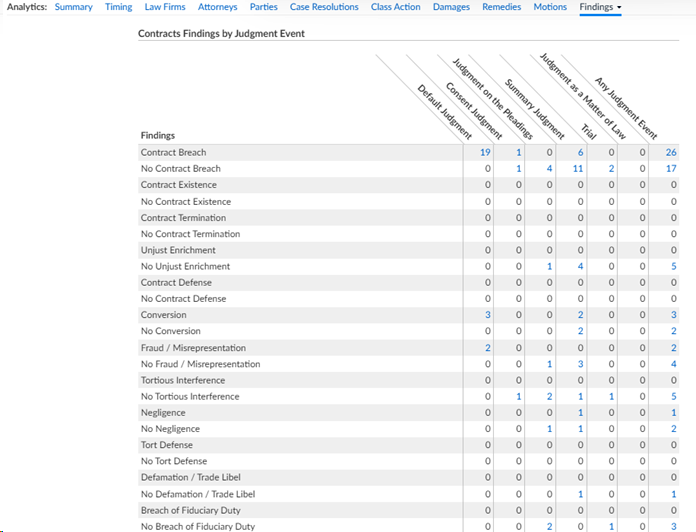This screenshot has height=532, width=696.
Task: Open Conversion Any Judgment Event count 3
Action: (x=673, y=315)
